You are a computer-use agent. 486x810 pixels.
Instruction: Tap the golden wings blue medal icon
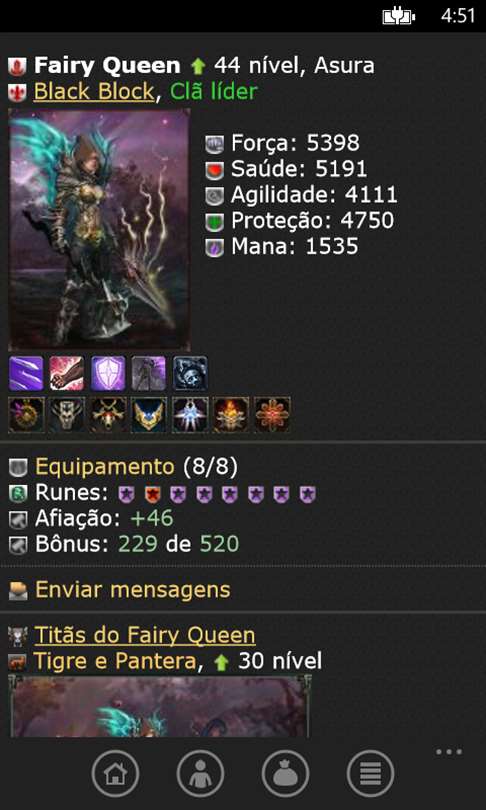click(149, 415)
